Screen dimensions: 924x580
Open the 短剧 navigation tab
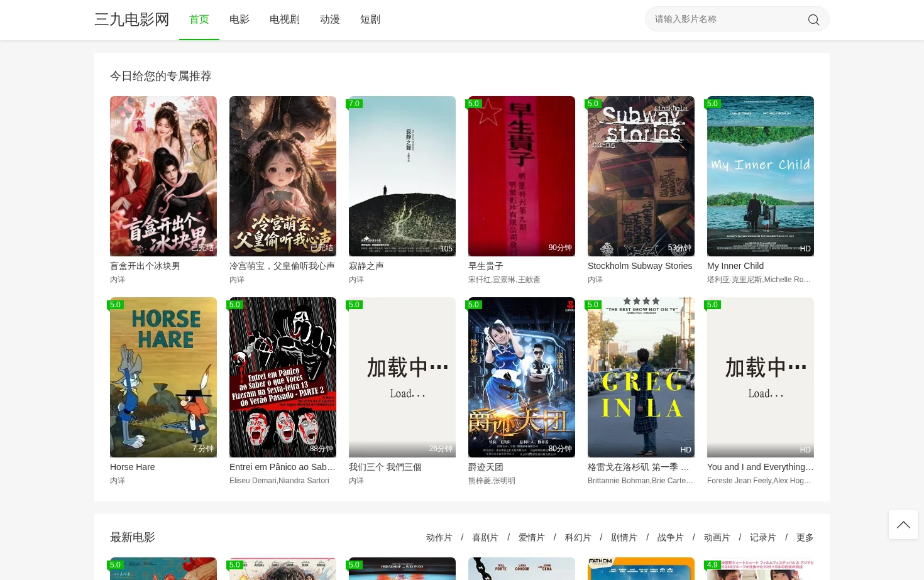(x=370, y=19)
